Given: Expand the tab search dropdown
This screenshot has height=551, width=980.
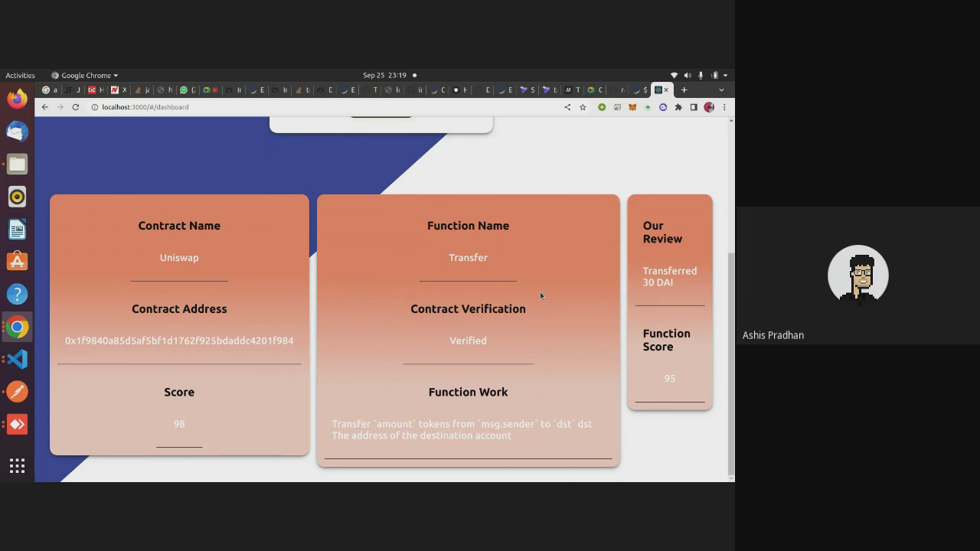Looking at the screenshot, I should 721,90.
